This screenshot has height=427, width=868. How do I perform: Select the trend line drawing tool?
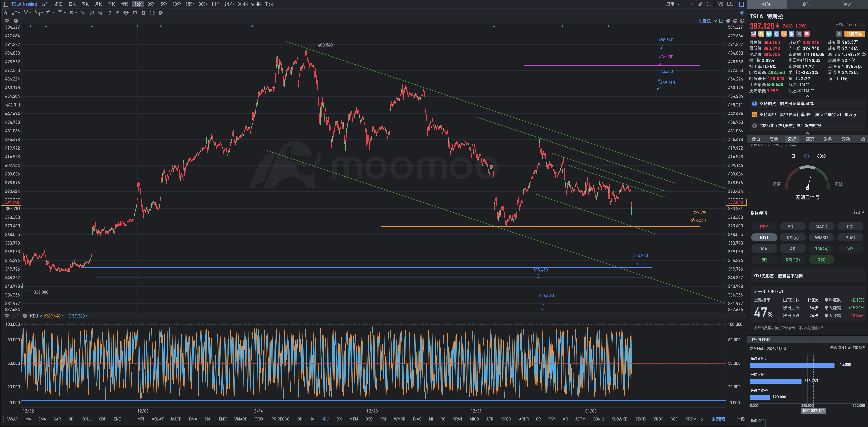pos(15,13)
